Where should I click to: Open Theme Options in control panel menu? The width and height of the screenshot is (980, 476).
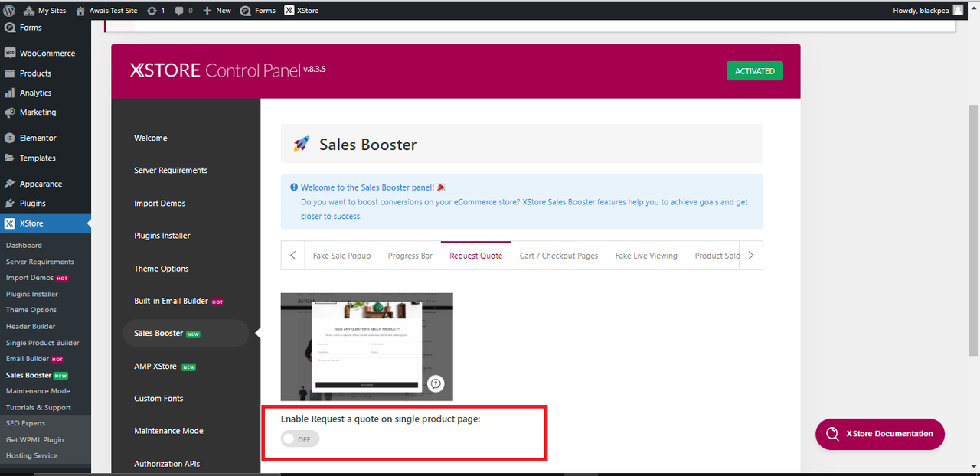[162, 269]
